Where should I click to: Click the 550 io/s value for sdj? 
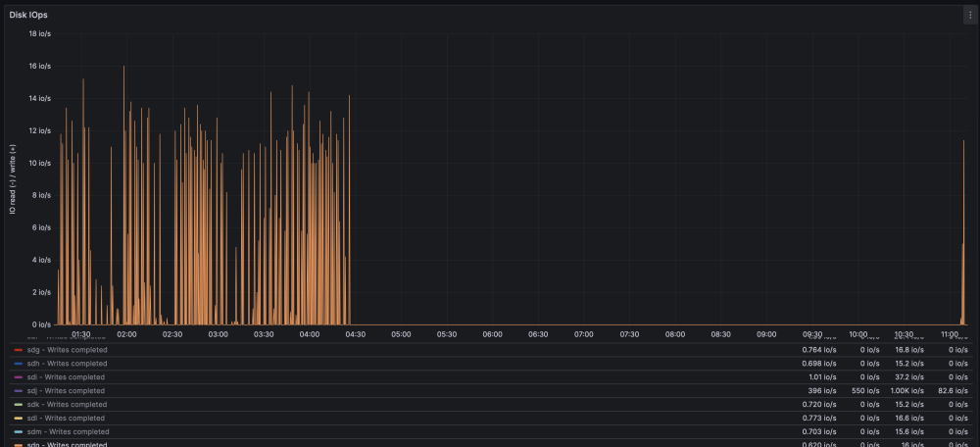(x=865, y=391)
